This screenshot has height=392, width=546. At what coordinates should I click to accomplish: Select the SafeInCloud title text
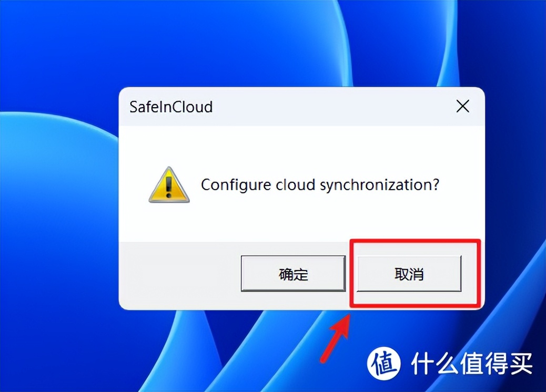click(x=171, y=107)
